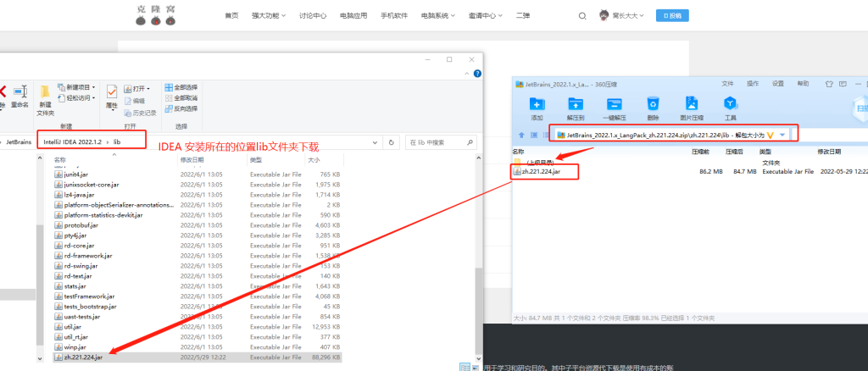Expand the 强大功能 nav menu
868x371 pixels.
pos(269,15)
